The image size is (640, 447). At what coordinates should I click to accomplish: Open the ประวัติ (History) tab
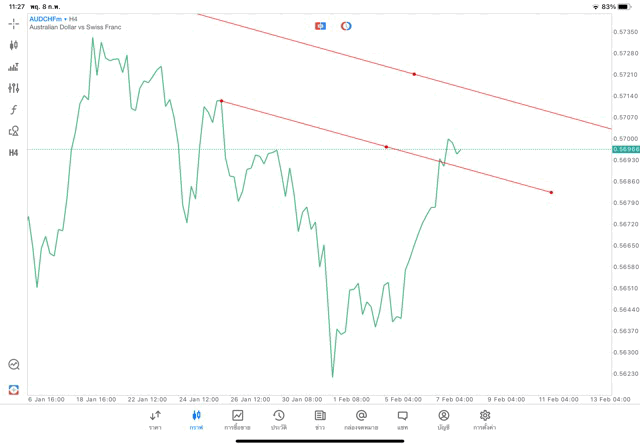point(279,419)
